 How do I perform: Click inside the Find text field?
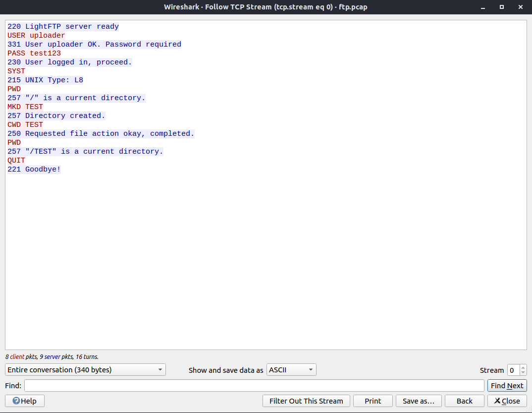point(248,385)
